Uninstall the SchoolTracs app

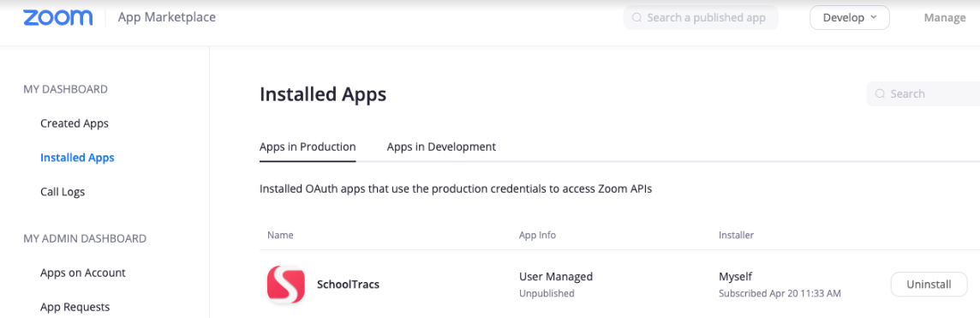(929, 285)
